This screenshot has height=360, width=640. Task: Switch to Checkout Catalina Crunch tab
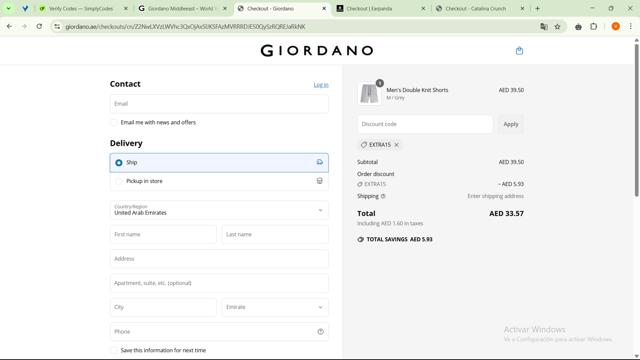[481, 9]
